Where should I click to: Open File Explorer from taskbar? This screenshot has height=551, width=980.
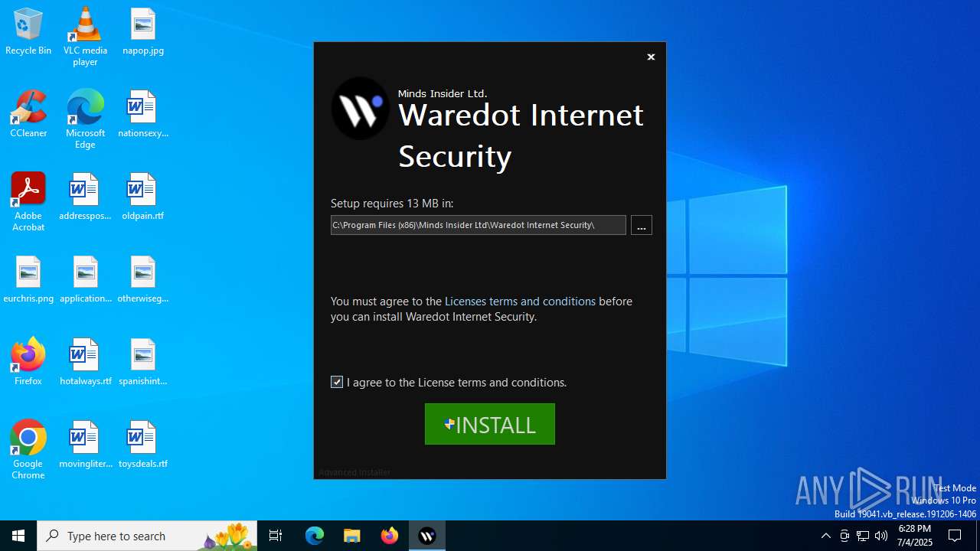click(x=351, y=536)
